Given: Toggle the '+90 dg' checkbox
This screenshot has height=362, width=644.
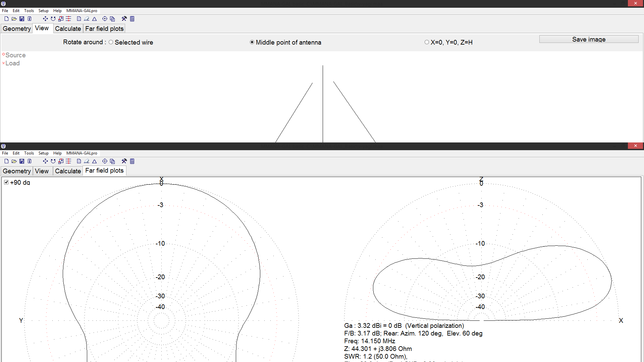Looking at the screenshot, I should 6,182.
